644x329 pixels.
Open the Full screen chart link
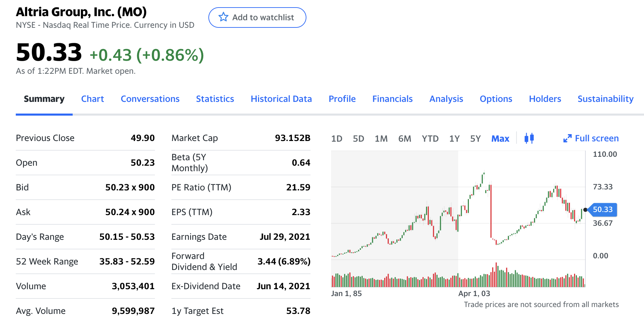click(591, 138)
